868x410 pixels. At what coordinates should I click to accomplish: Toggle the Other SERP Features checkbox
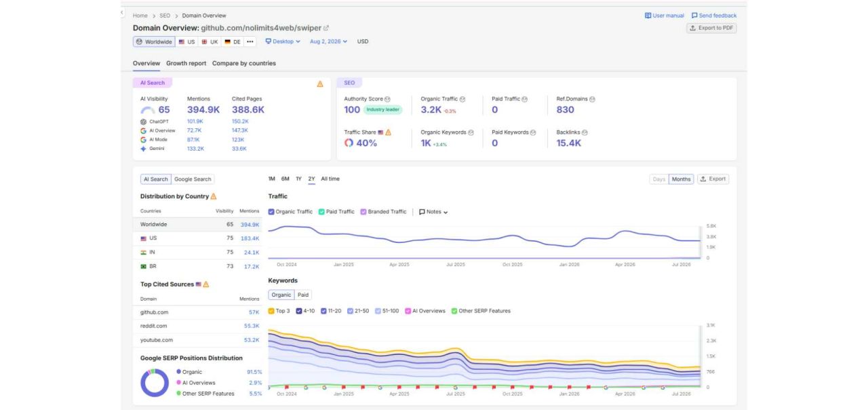454,311
